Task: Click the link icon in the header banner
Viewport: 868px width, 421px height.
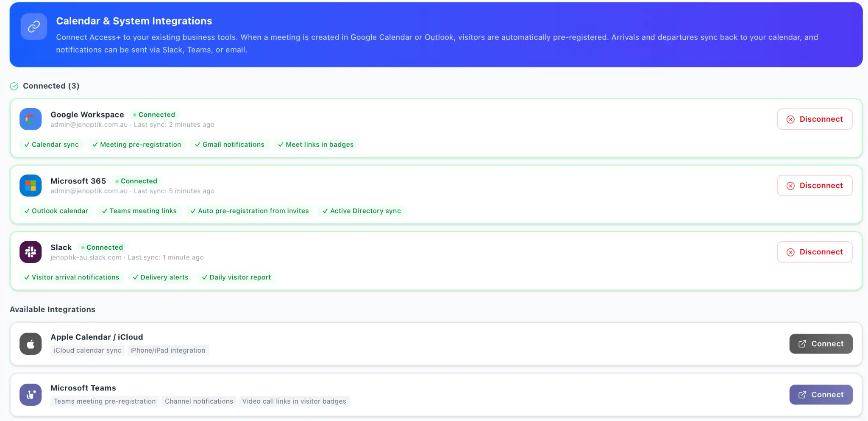Action: (34, 27)
